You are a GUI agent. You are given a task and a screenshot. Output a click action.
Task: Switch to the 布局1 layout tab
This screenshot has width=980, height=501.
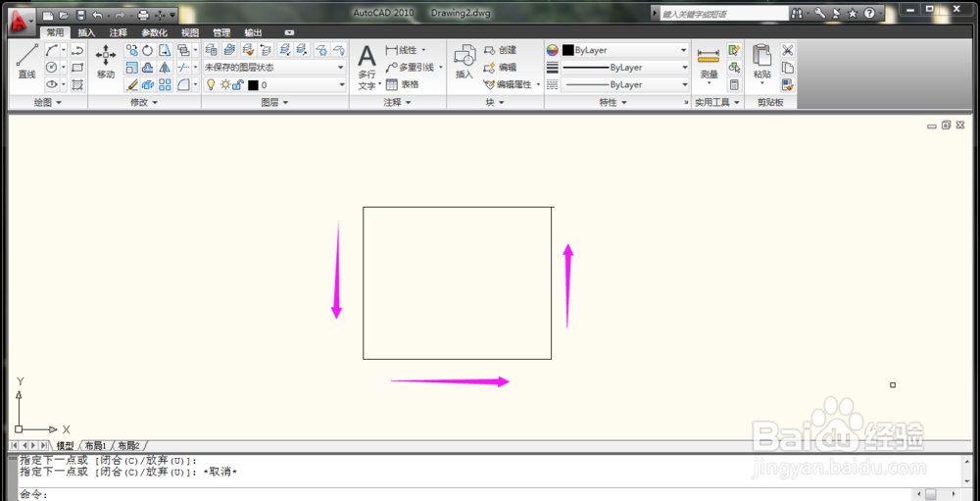[96, 446]
